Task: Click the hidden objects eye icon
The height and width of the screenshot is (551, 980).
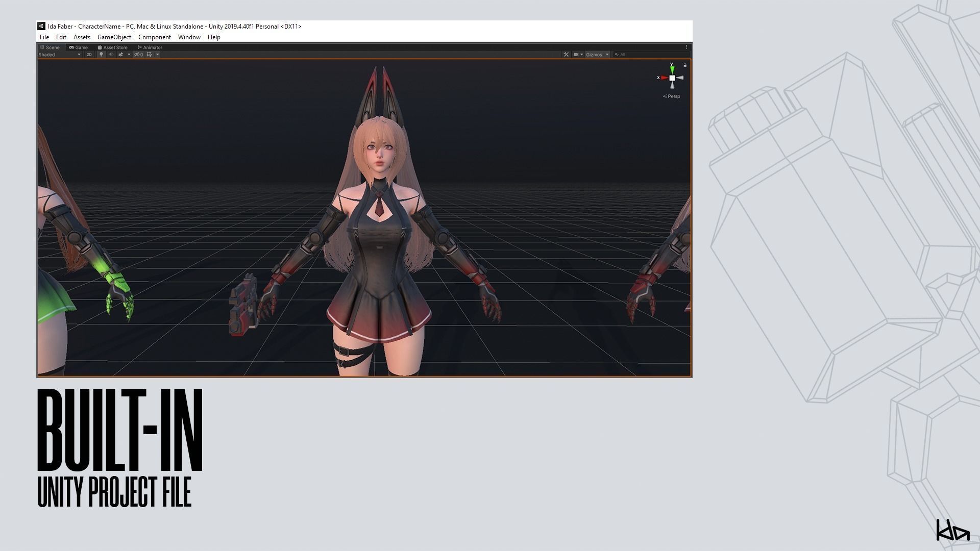Action: [x=138, y=55]
